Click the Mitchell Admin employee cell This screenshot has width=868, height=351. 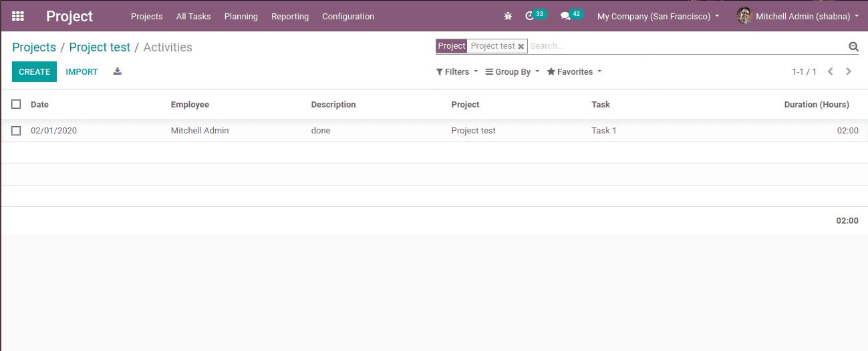point(200,131)
